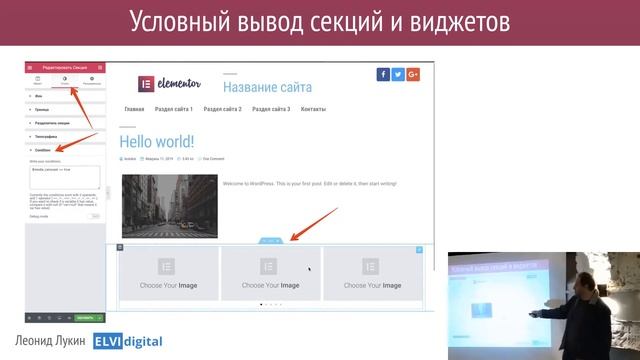This screenshot has width=640, height=360.
Task: Click the first carousel pagination dot
Action: click(x=261, y=304)
